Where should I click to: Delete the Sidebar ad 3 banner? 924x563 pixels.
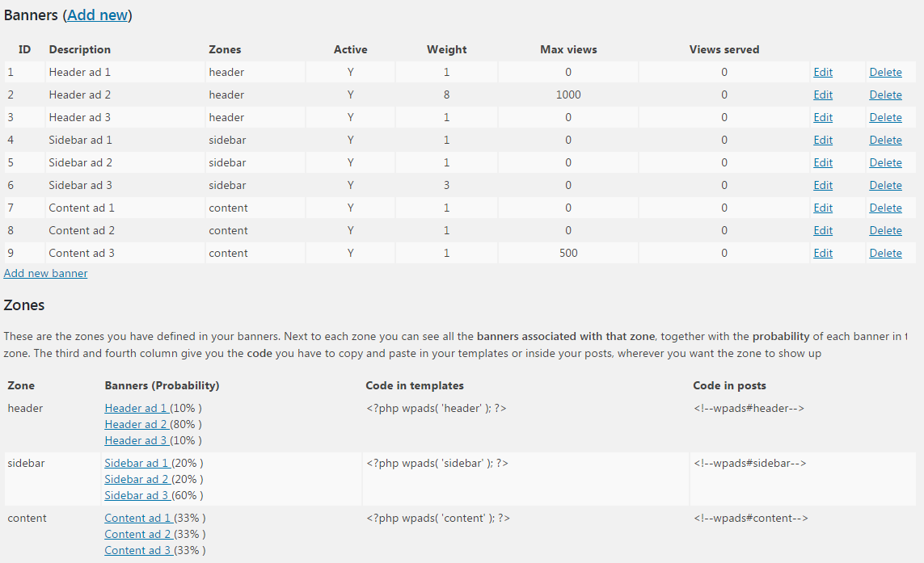pos(885,186)
